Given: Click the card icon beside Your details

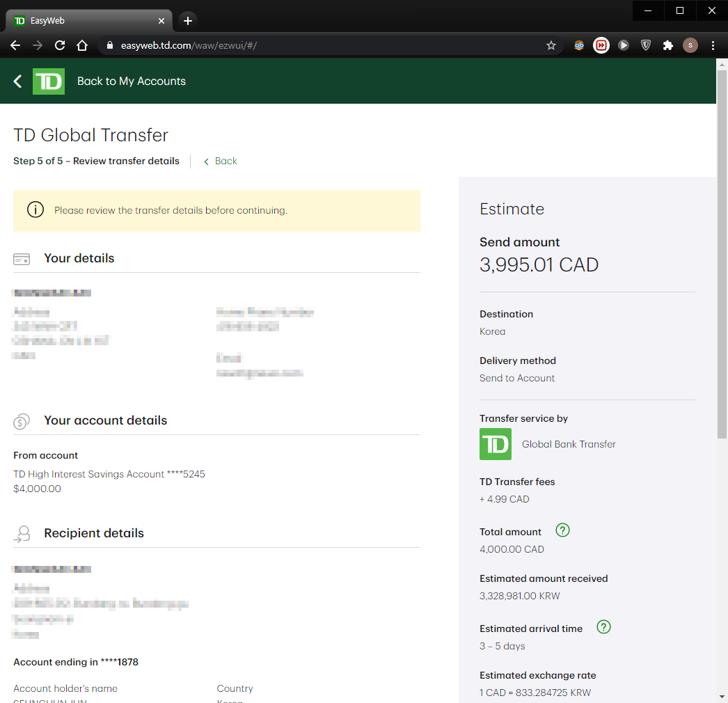Looking at the screenshot, I should point(22,259).
